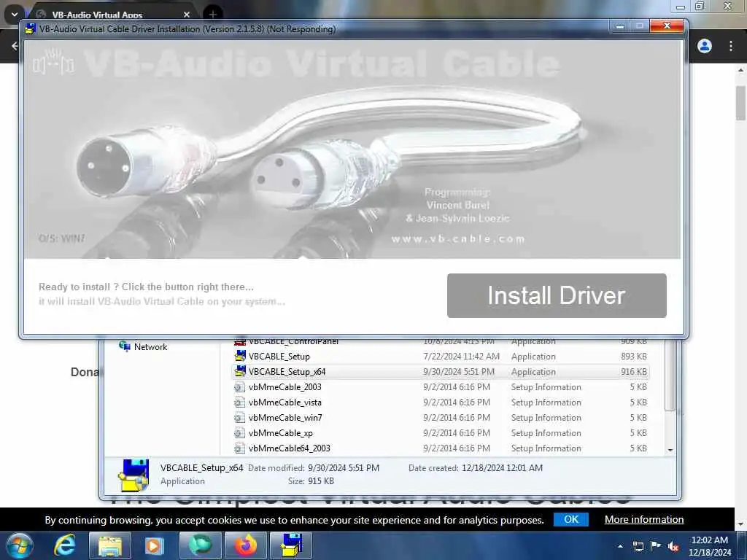Image resolution: width=747 pixels, height=560 pixels.
Task: Open the browser three-dot menu
Action: click(x=730, y=46)
